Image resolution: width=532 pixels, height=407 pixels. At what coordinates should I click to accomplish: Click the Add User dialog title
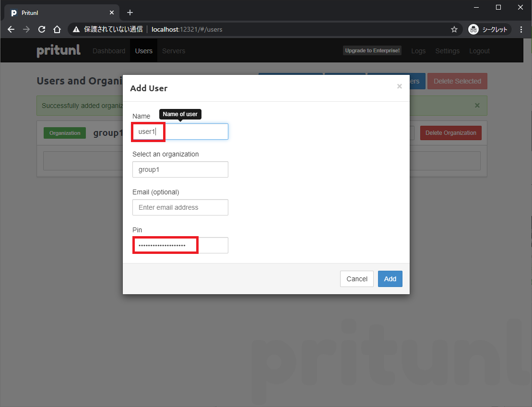click(149, 88)
